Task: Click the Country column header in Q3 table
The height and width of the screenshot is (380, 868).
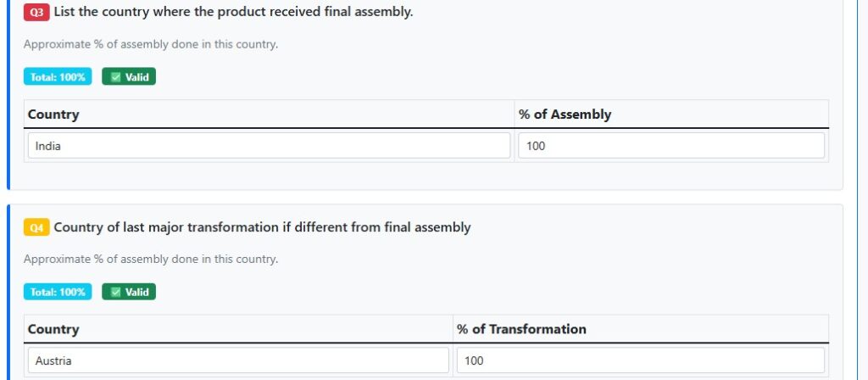Action: [53, 115]
